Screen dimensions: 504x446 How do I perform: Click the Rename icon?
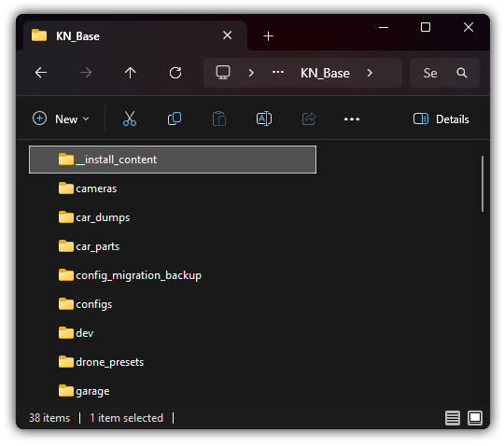264,118
